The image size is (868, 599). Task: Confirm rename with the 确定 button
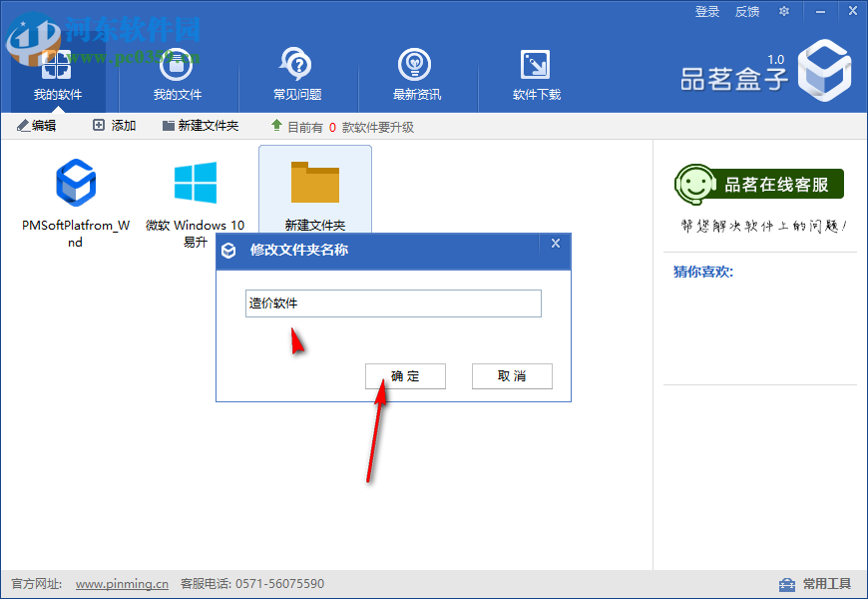point(405,376)
